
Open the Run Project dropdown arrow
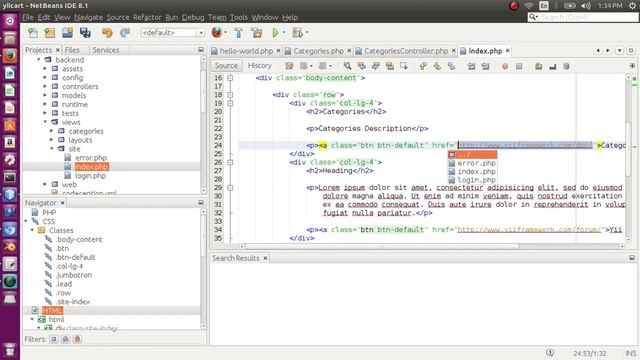point(284,33)
